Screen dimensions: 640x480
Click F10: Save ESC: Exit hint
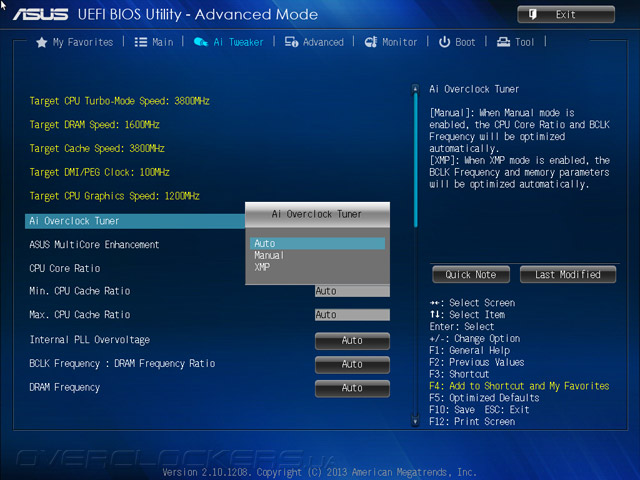coord(479,410)
